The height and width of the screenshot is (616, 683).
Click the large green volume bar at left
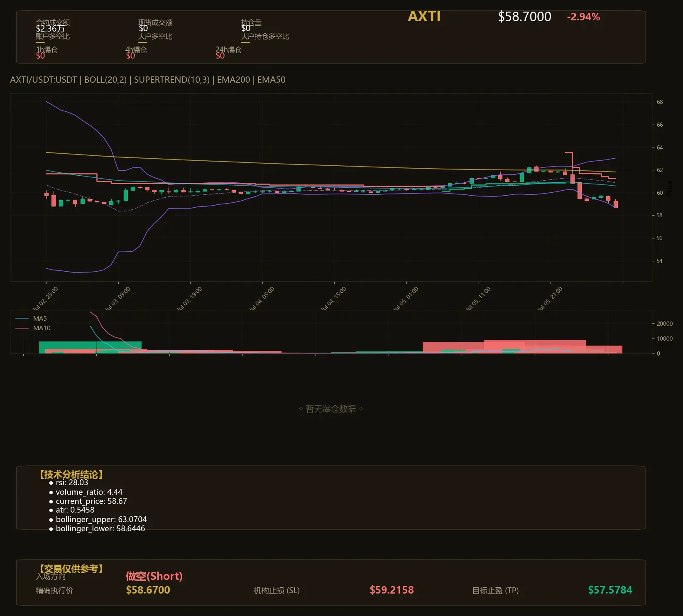pyautogui.click(x=90, y=347)
